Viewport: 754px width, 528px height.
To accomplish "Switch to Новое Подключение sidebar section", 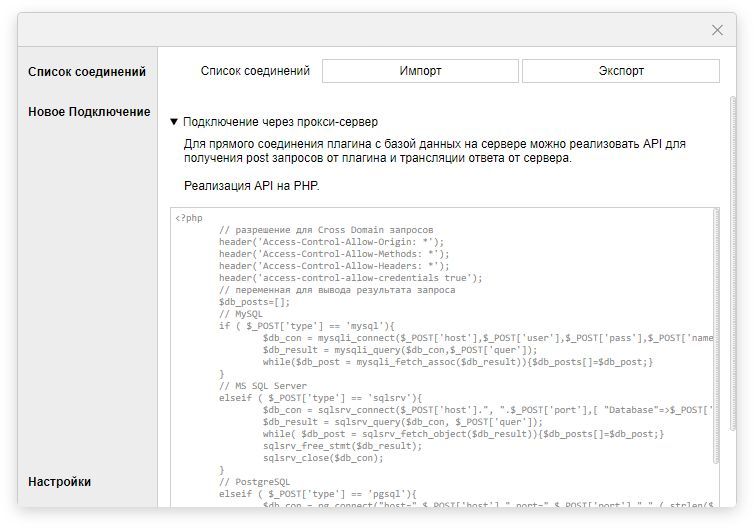I will pos(89,112).
